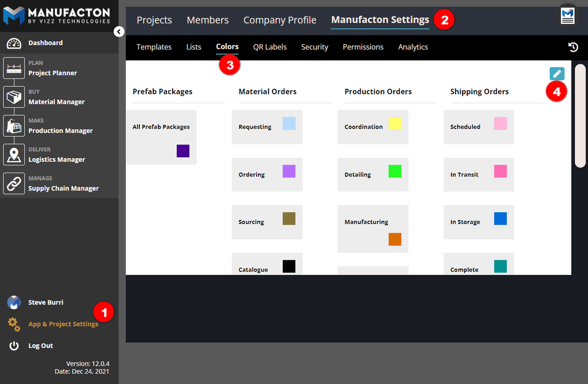This screenshot has height=384, width=588.
Task: Open the QR Labels tab
Action: [270, 47]
